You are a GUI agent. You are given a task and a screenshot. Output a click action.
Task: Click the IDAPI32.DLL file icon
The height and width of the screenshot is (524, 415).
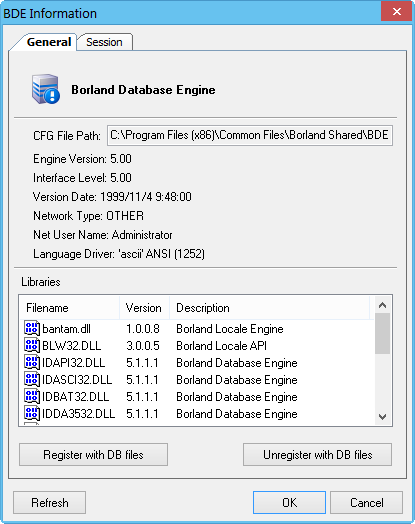click(32, 363)
